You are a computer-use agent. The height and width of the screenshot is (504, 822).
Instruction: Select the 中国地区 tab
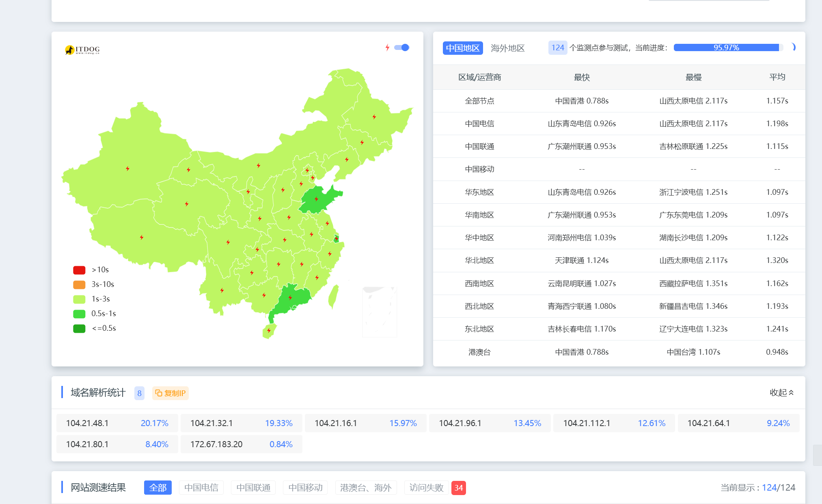pos(462,48)
